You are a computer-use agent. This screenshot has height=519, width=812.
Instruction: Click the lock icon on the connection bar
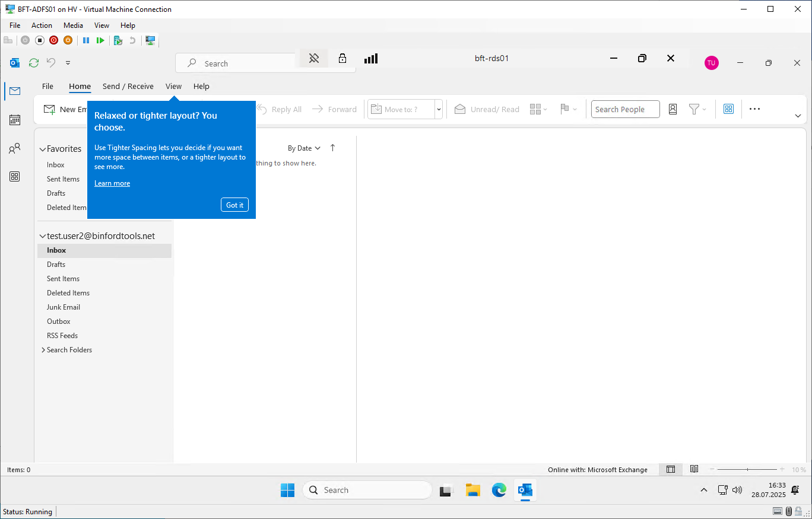click(342, 58)
